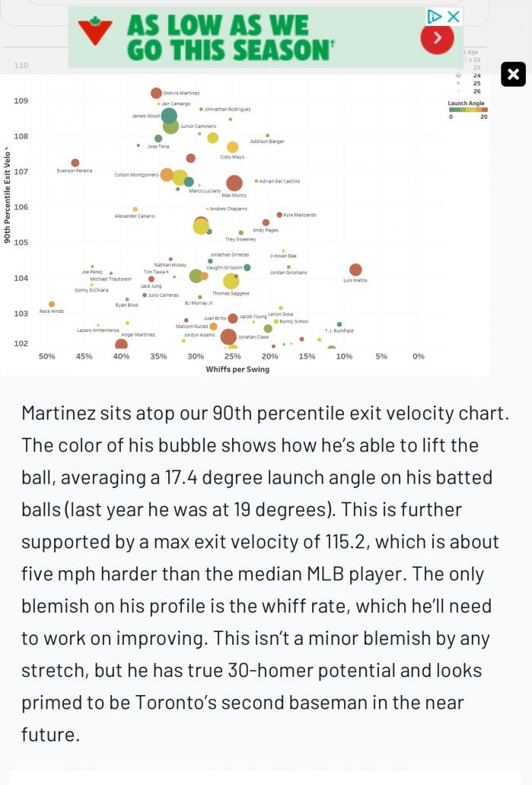Click the Rece Hinds bubble

(52, 305)
